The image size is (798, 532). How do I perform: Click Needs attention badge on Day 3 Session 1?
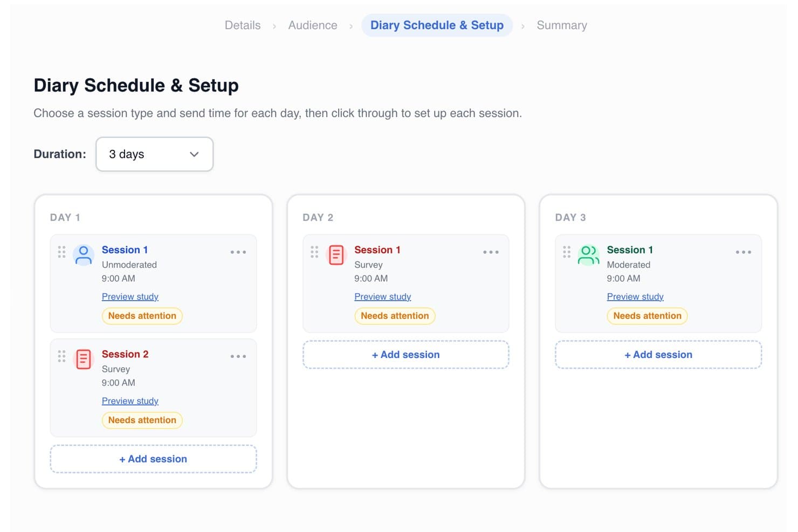648,316
